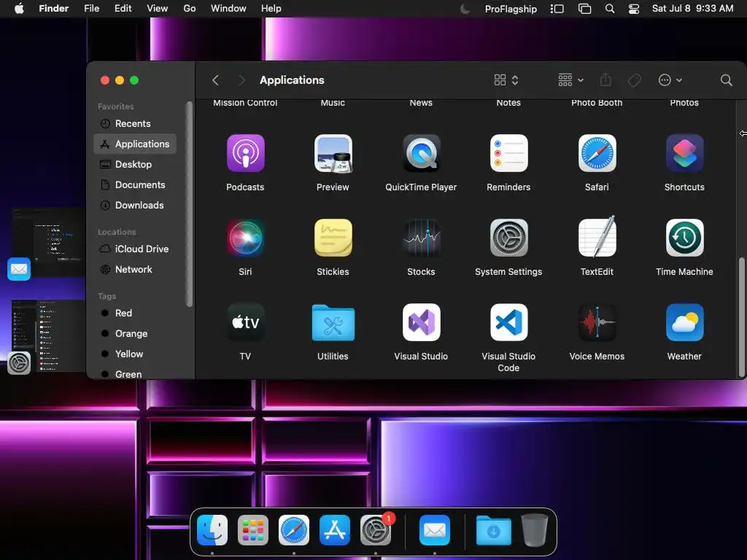Open the Edit menu

123,9
